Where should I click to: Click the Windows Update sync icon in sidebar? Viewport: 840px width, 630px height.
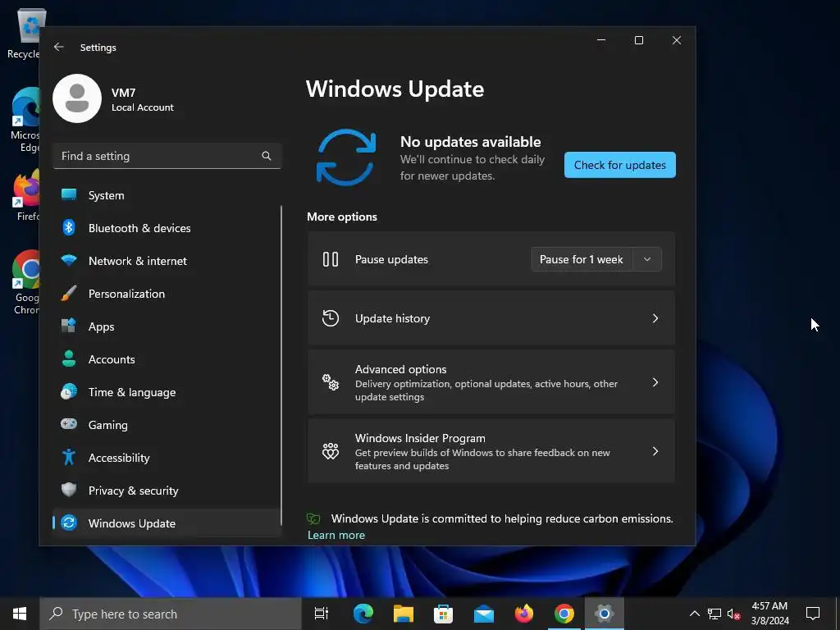(69, 523)
